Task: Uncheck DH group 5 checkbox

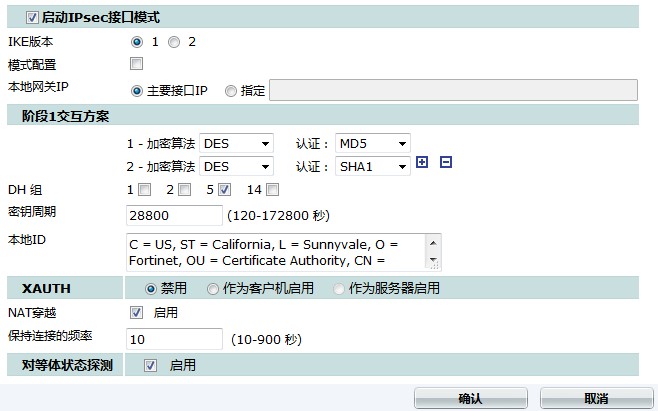Action: point(224,190)
